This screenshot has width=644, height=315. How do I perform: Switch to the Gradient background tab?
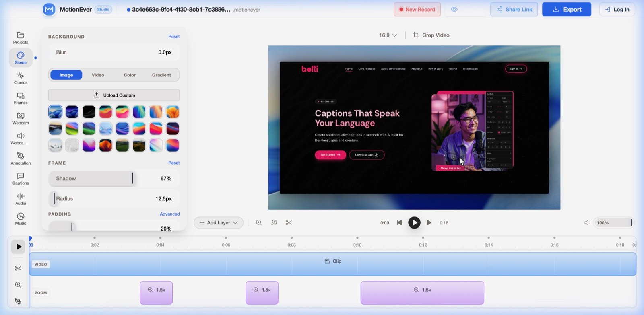(x=161, y=75)
